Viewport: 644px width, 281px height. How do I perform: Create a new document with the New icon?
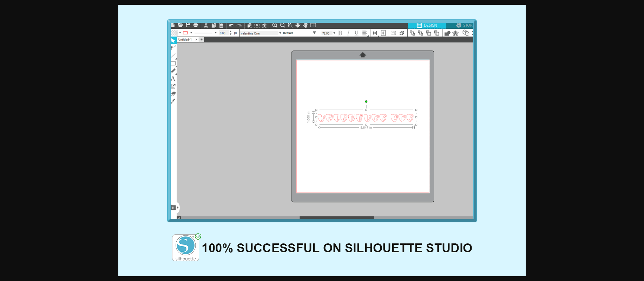[173, 25]
